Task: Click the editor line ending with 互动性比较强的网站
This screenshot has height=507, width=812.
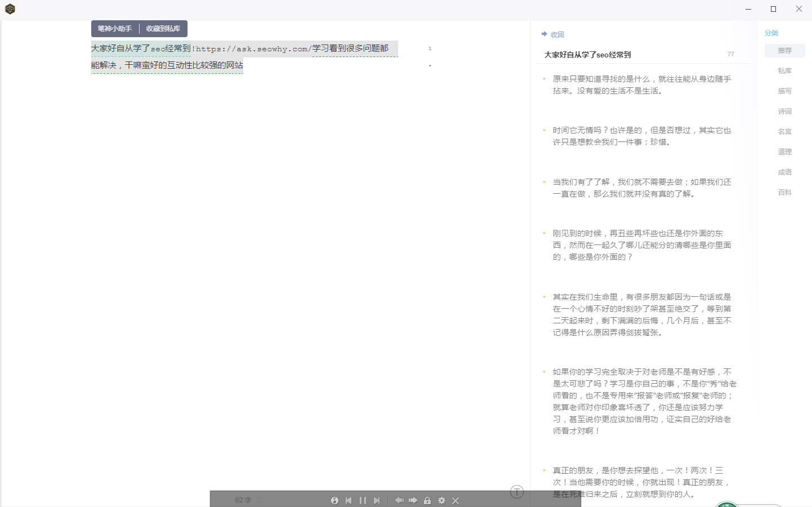Action: 167,65
